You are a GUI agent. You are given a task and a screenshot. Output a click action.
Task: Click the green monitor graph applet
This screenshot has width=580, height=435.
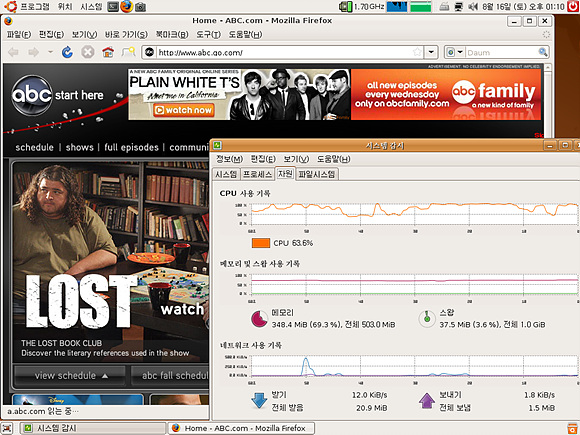point(421,6)
